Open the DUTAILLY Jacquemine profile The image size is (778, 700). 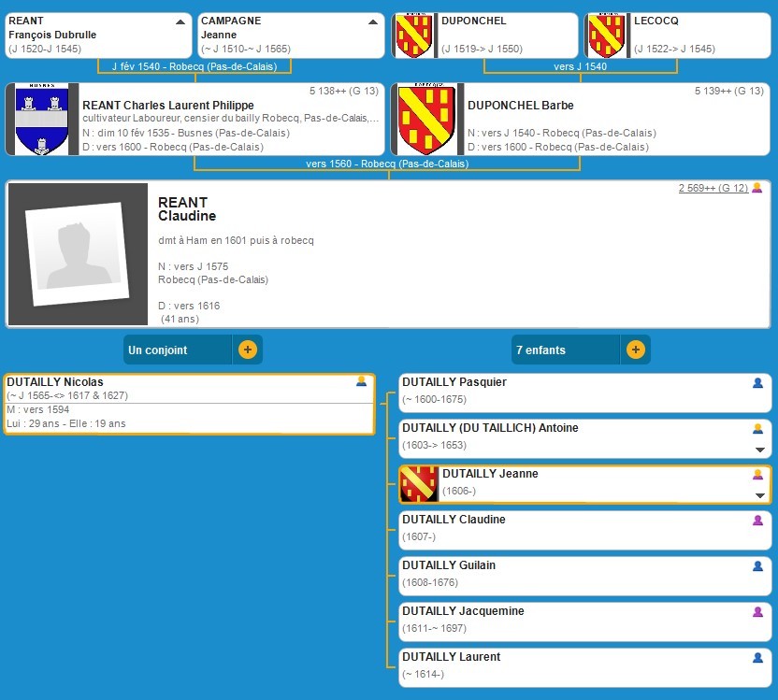[462, 611]
